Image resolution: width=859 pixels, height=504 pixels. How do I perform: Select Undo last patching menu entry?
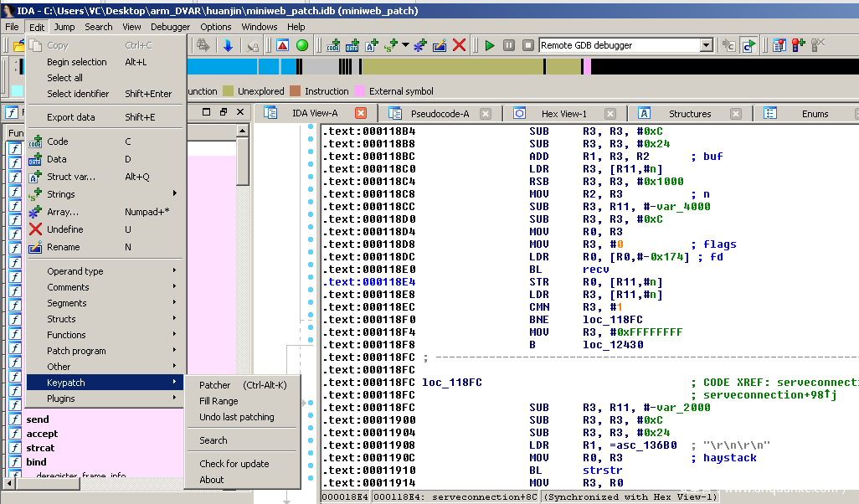(237, 417)
